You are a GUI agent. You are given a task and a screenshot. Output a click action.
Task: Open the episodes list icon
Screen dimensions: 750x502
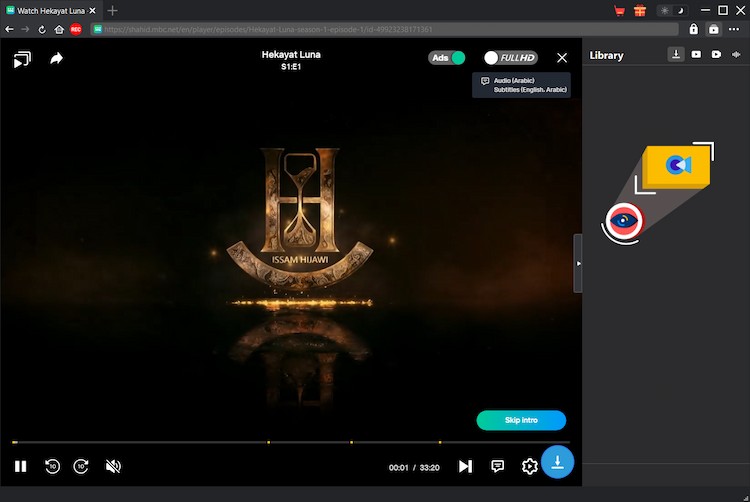(x=22, y=59)
